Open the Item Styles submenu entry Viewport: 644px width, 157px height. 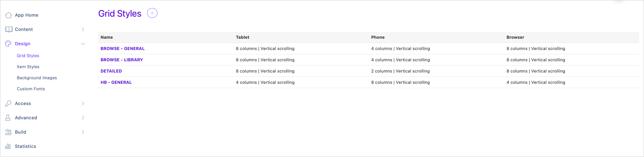(28, 67)
